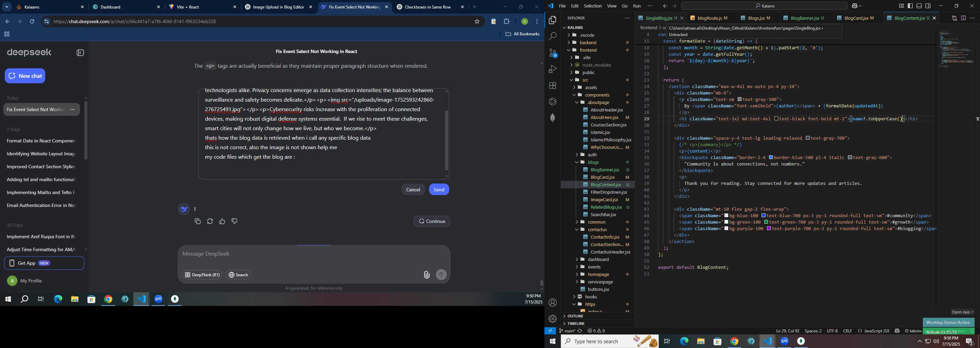Open VS Code Extensions view
980x348 pixels.
tap(553, 86)
